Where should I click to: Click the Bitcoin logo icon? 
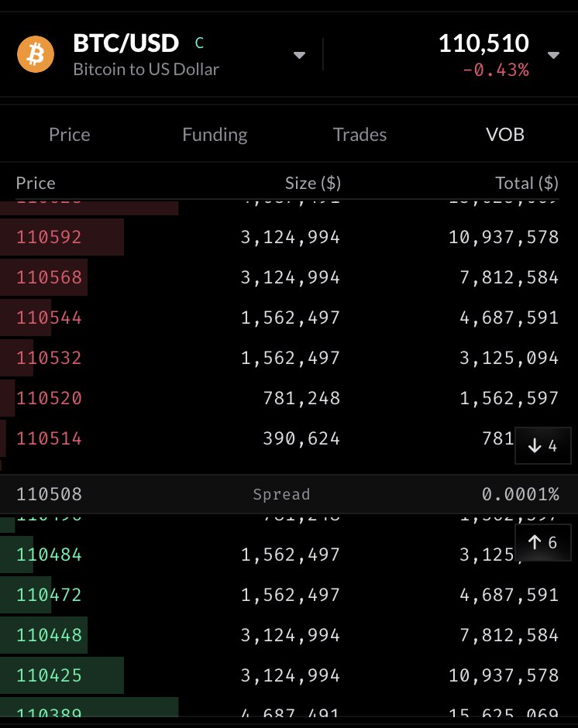[x=36, y=54]
